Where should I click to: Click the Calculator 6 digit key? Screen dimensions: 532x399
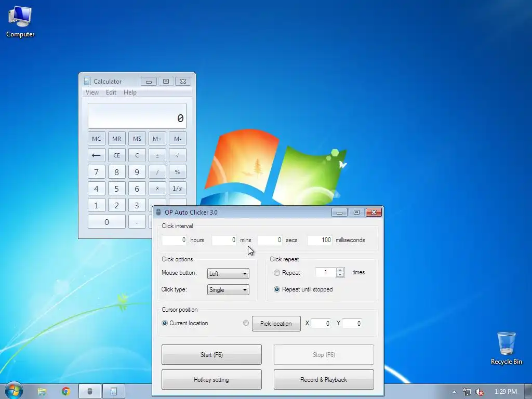click(137, 189)
